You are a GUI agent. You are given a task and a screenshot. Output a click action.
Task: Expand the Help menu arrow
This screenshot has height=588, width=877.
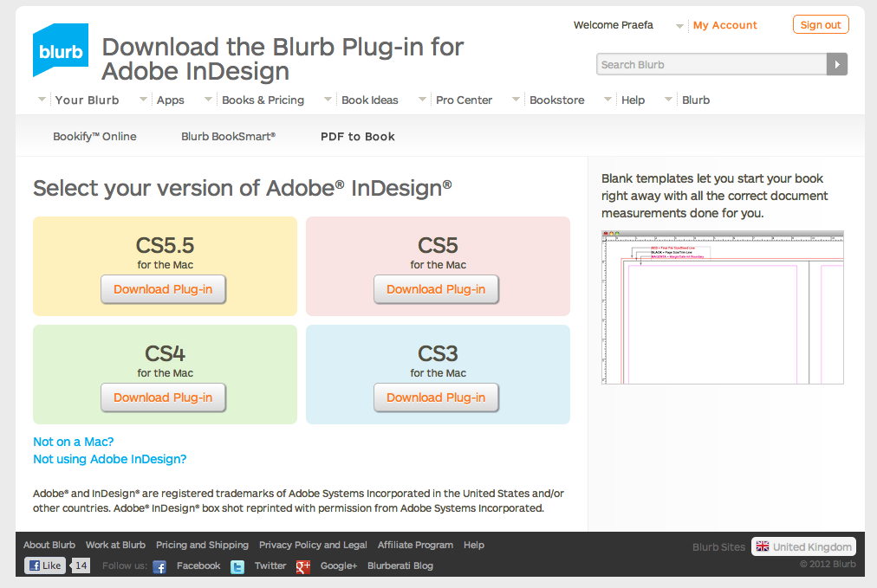608,100
